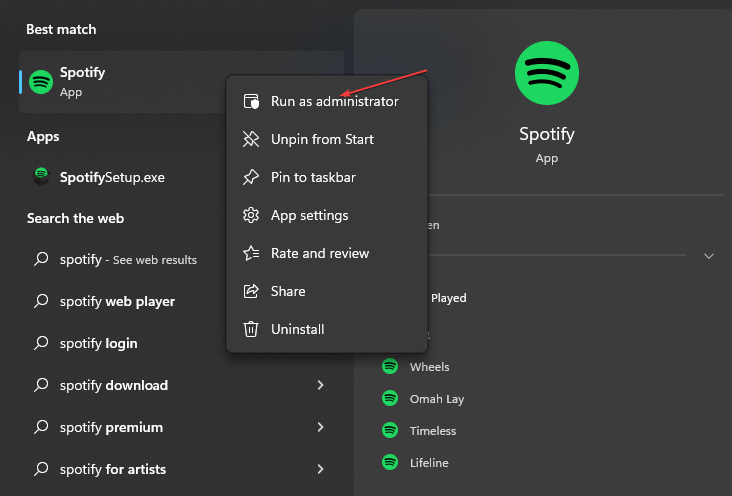The width and height of the screenshot is (732, 496).
Task: Play Lifeline from recent list
Action: click(x=429, y=463)
